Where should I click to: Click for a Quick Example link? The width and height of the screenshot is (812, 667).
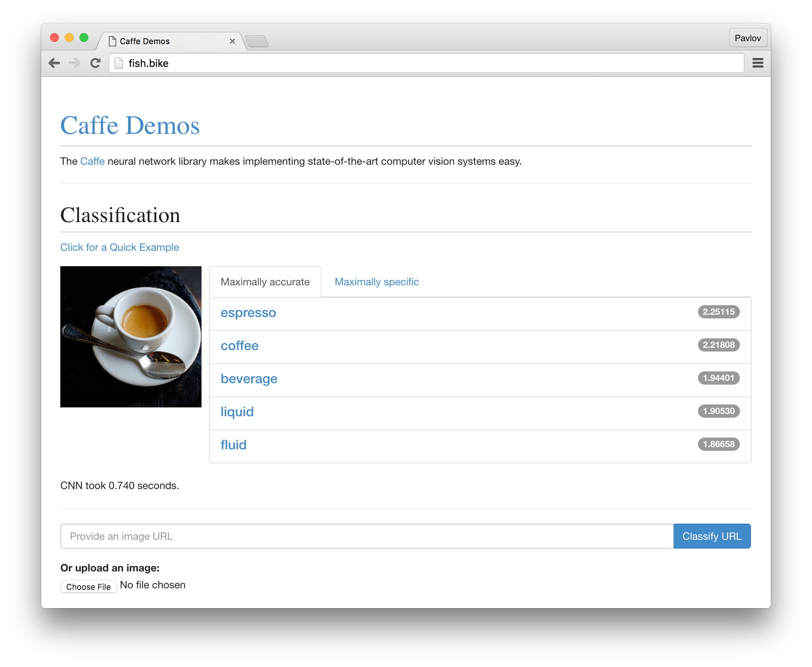click(120, 247)
